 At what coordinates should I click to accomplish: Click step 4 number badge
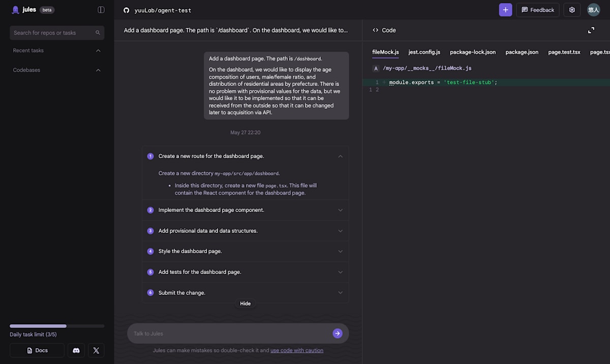click(150, 251)
